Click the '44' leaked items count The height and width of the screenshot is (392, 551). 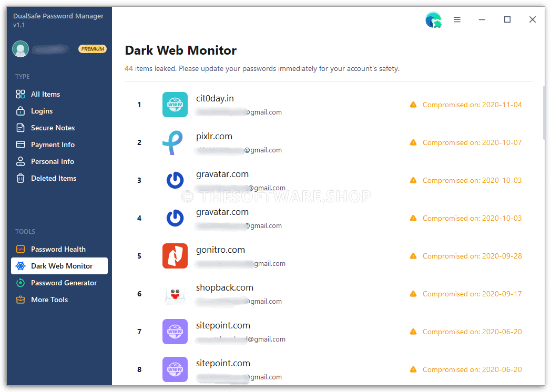129,68
